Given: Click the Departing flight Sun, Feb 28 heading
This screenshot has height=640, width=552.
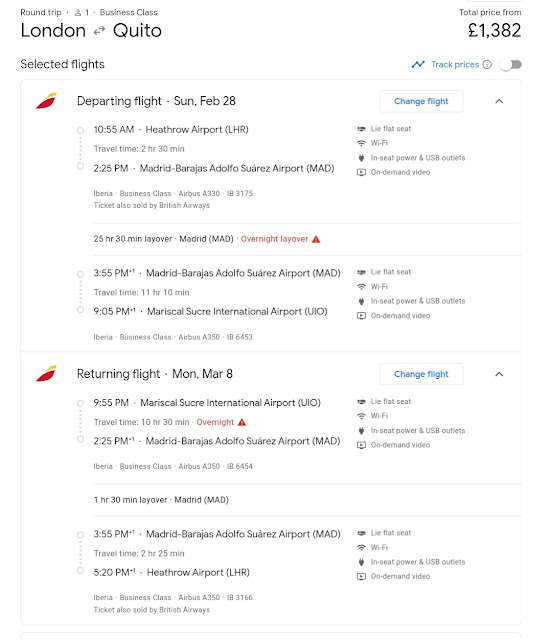Looking at the screenshot, I should pyautogui.click(x=156, y=101).
